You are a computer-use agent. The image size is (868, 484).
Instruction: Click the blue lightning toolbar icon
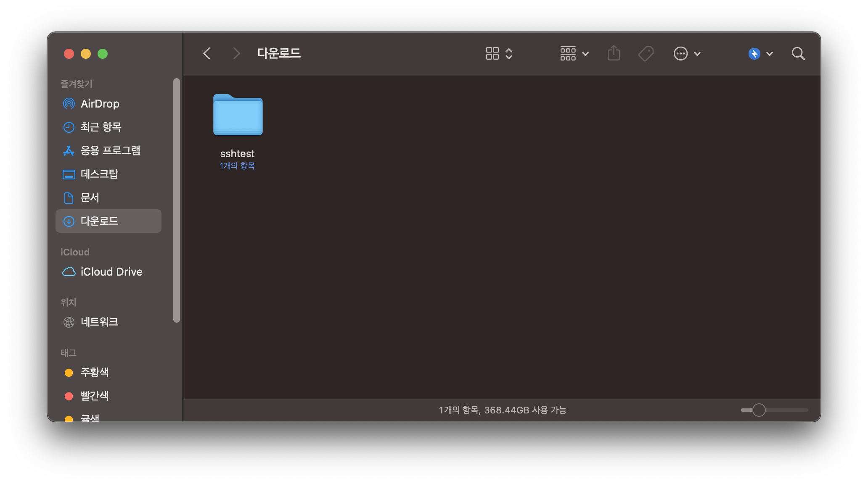[754, 53]
